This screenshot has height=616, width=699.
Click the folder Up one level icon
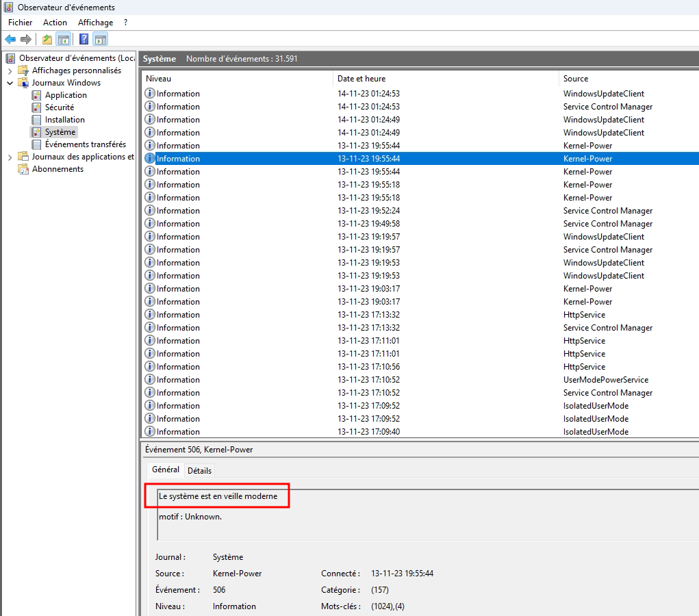47,39
